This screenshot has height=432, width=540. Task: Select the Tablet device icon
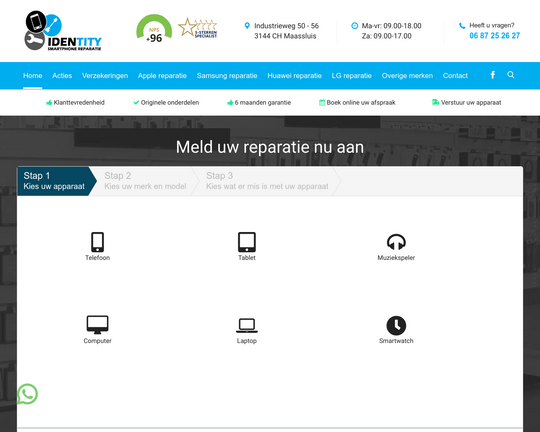247,242
